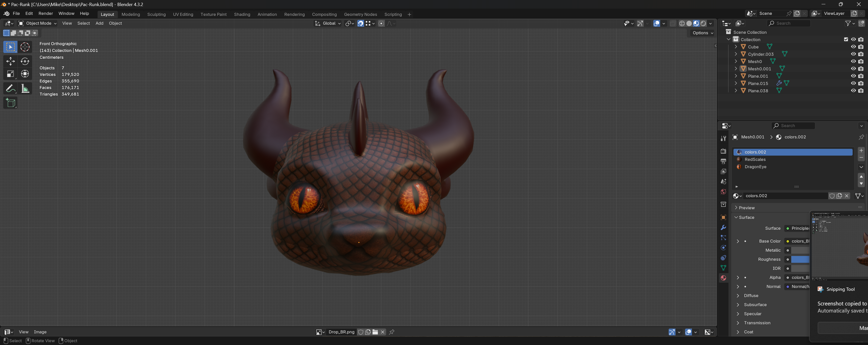Click the Add Cube tool
The image size is (868, 345).
10,103
